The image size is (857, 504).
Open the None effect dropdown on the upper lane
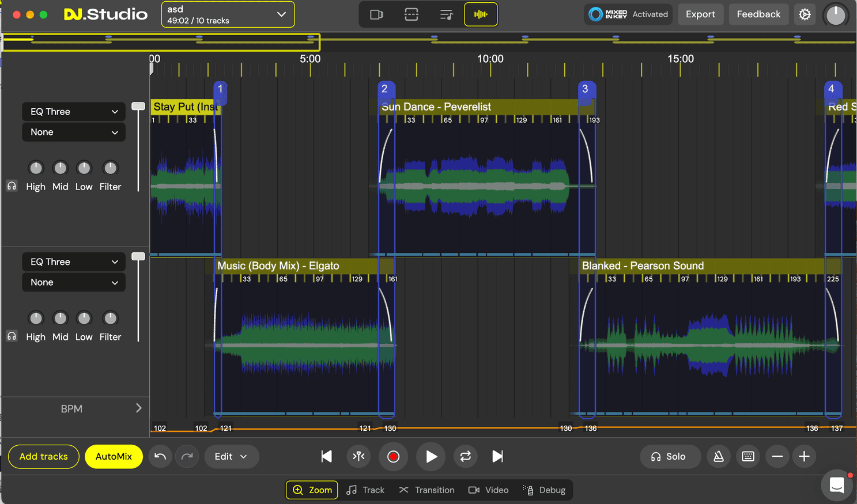[x=74, y=132]
